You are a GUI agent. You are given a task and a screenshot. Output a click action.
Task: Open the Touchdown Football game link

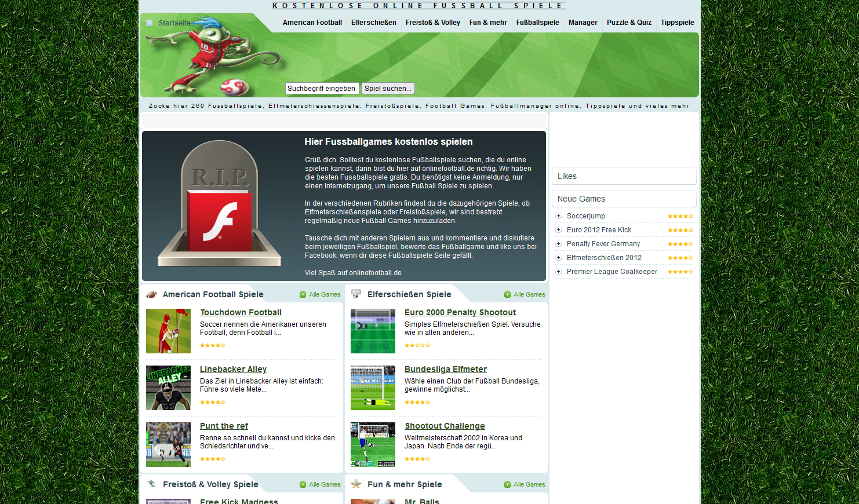tap(241, 312)
